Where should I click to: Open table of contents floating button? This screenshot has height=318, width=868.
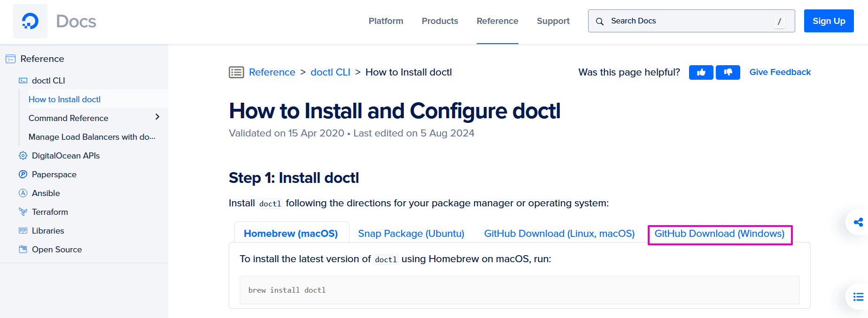coord(858,297)
